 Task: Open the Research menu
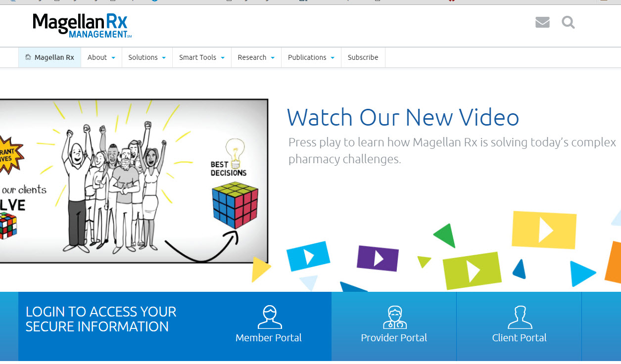click(x=256, y=57)
